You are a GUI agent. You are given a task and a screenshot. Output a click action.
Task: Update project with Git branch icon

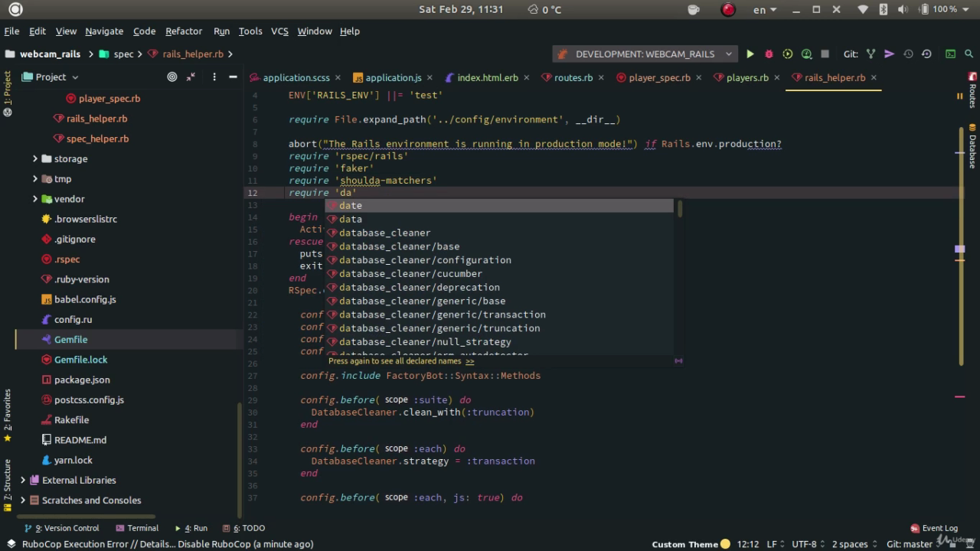(871, 54)
